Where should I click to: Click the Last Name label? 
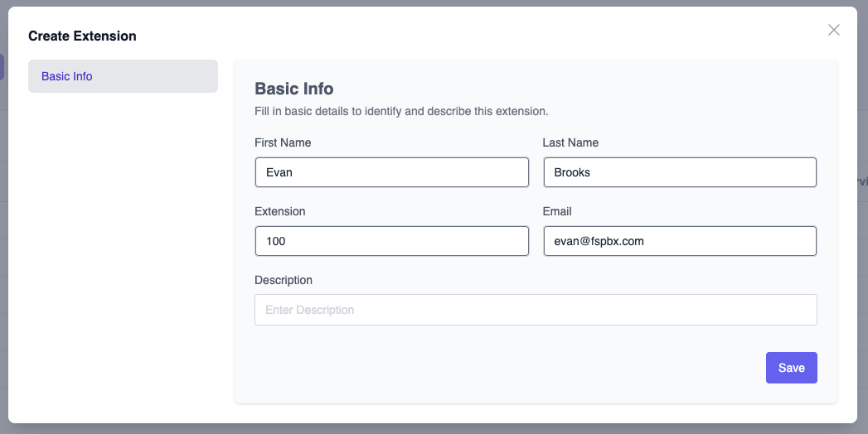pyautogui.click(x=570, y=142)
